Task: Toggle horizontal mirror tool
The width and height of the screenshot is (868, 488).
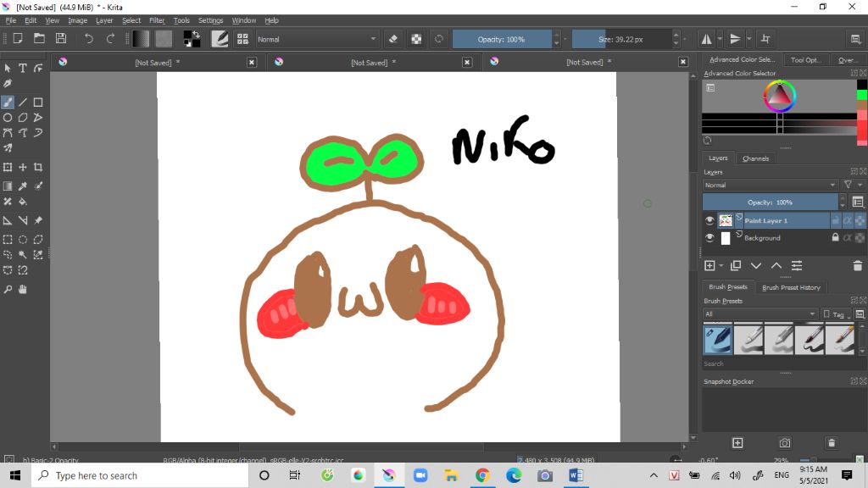Action: point(707,39)
